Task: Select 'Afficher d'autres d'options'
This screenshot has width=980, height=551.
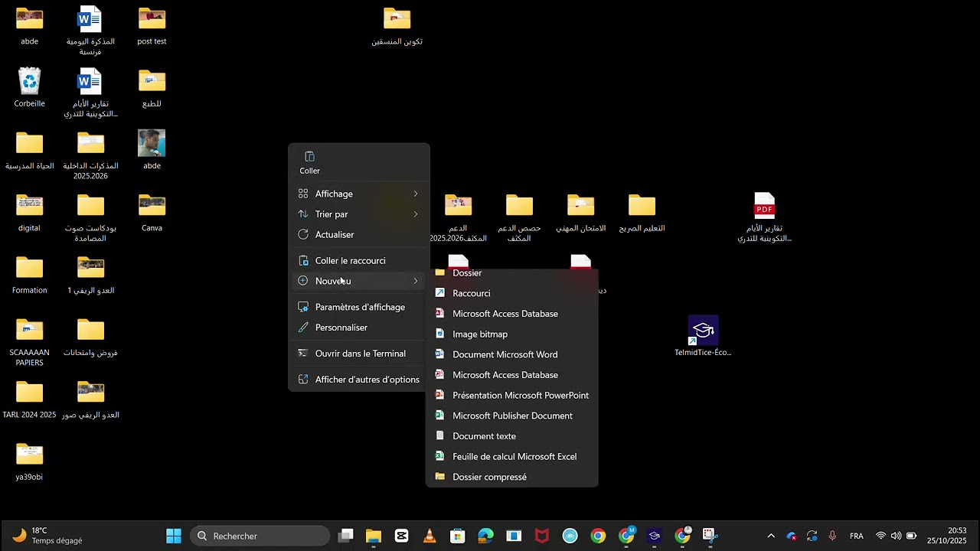Action: 358,380
